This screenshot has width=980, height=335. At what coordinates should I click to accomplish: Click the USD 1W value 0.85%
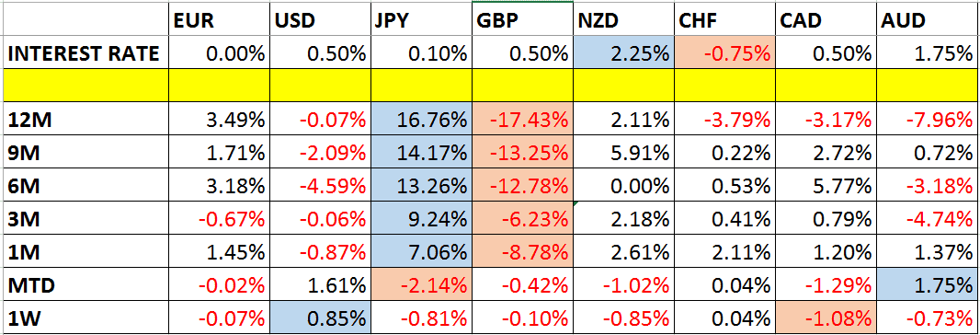point(319,318)
